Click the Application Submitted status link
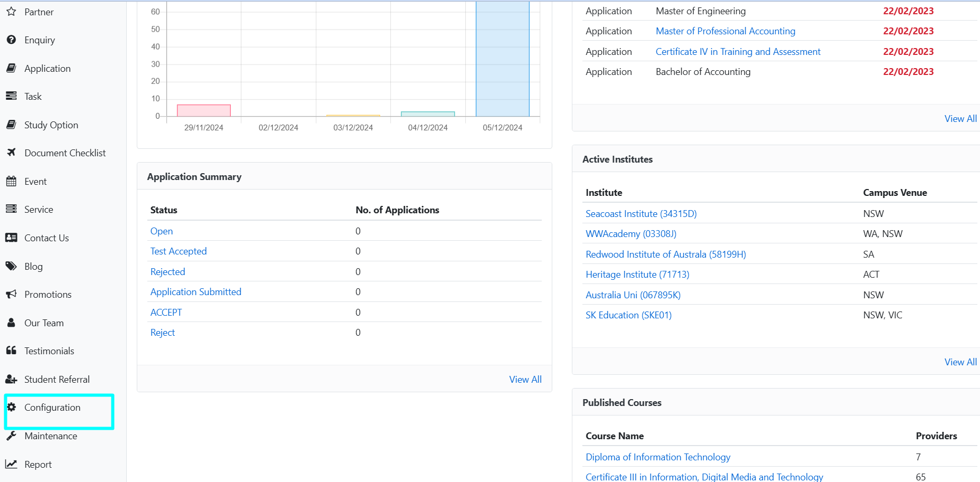This screenshot has height=482, width=980. coord(195,291)
